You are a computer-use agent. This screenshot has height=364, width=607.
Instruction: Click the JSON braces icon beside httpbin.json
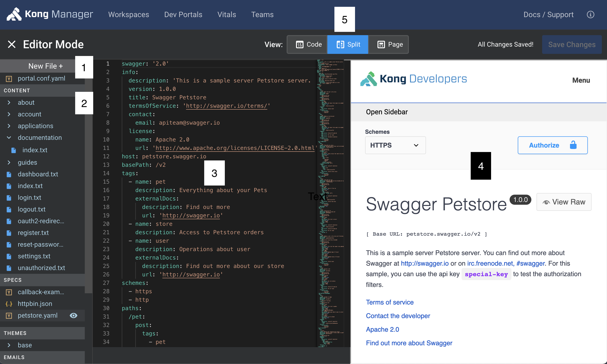tap(9, 304)
